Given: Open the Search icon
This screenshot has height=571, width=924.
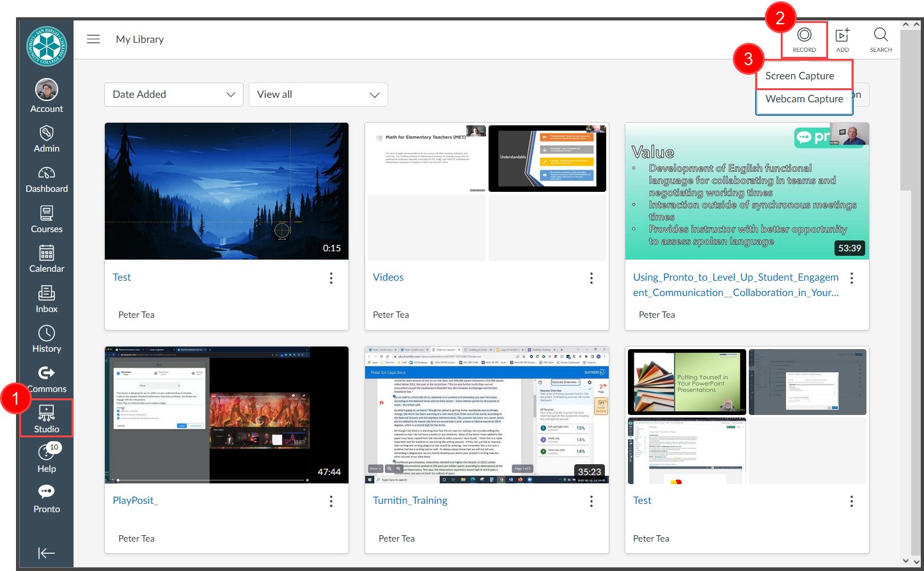Looking at the screenshot, I should tap(881, 40).
